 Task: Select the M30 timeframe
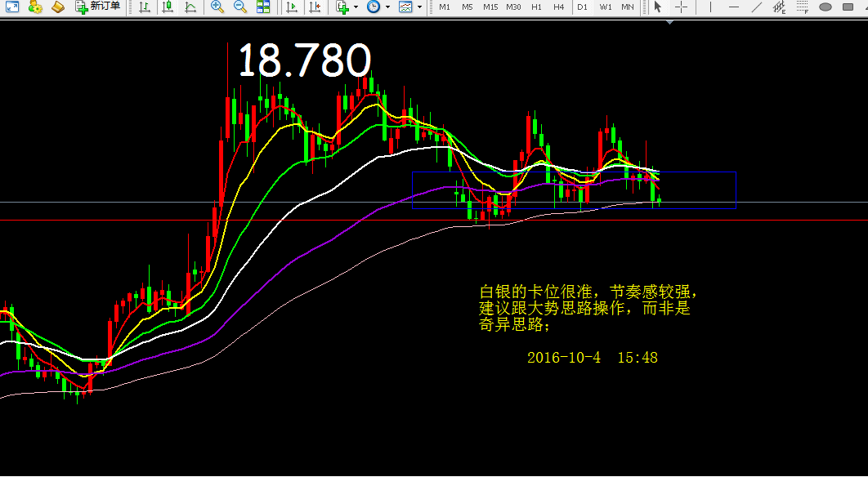(514, 7)
